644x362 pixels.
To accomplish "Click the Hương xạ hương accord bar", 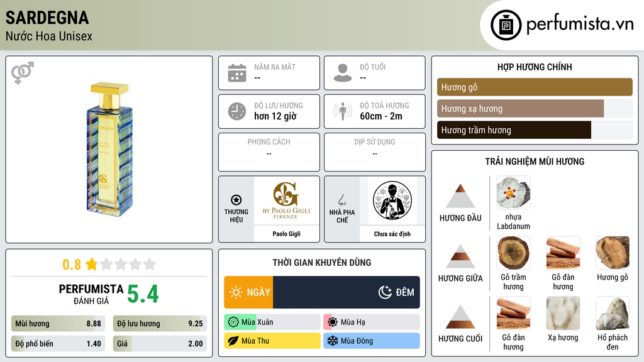I will click(535, 108).
